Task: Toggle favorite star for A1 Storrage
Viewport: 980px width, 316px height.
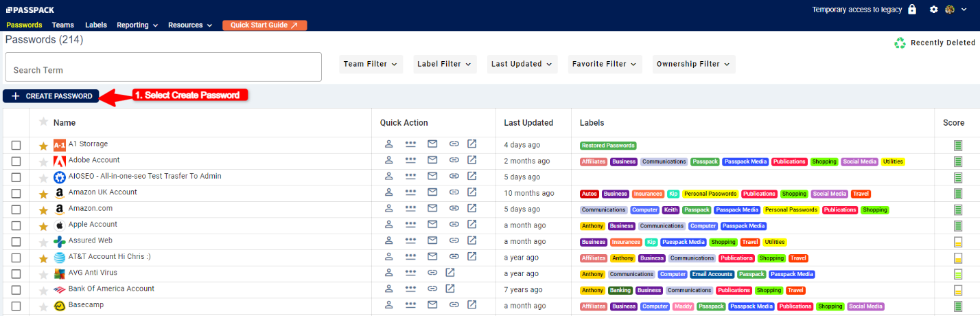Action: (43, 146)
